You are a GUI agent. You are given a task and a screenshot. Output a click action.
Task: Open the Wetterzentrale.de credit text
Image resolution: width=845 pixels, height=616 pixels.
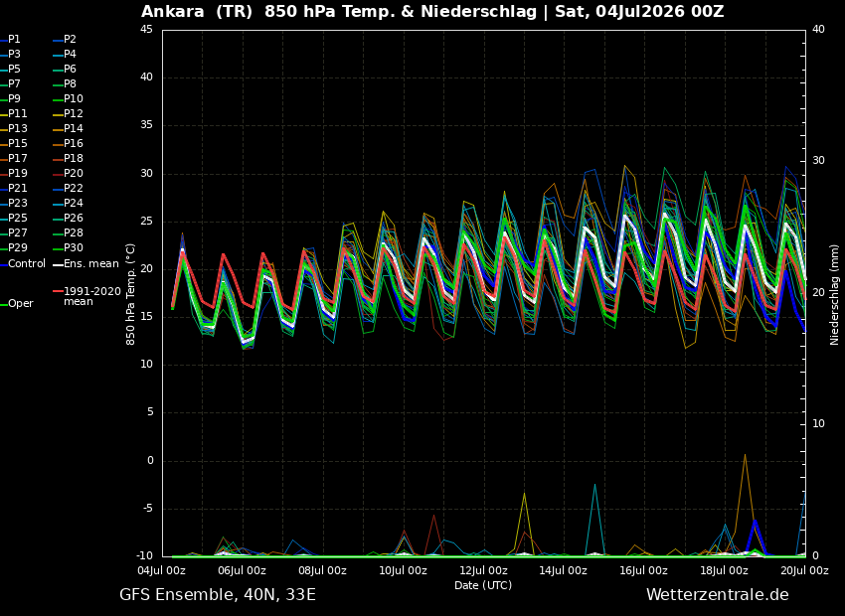[718, 595]
